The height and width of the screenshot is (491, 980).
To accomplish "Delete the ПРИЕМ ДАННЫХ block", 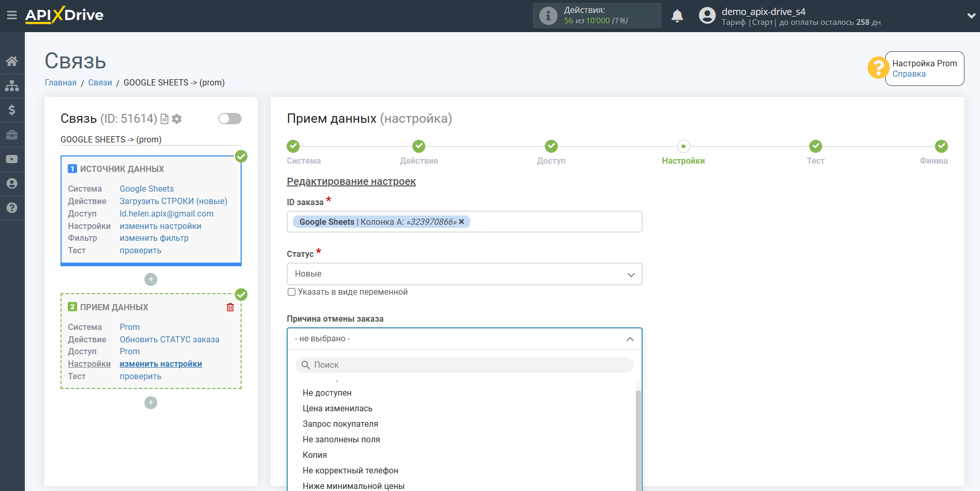I will coord(230,307).
